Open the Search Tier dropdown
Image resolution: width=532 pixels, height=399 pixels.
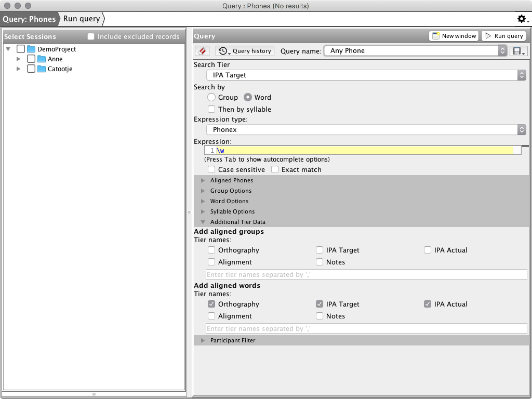(366, 75)
